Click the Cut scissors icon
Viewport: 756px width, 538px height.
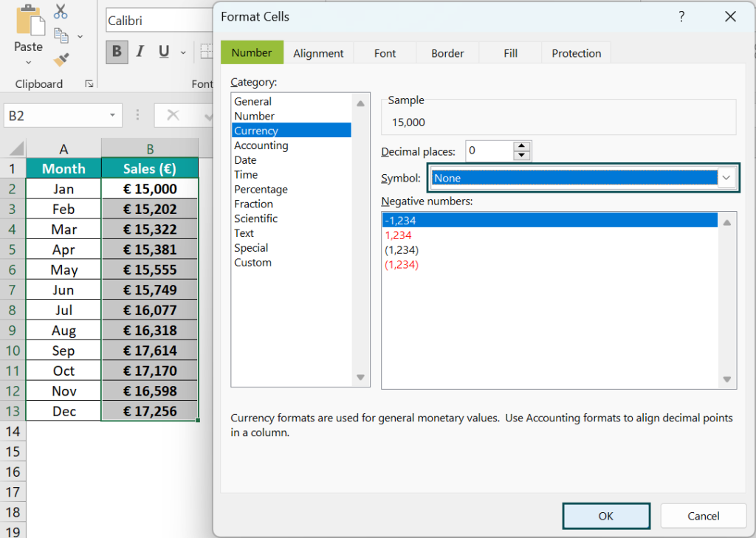coord(61,12)
